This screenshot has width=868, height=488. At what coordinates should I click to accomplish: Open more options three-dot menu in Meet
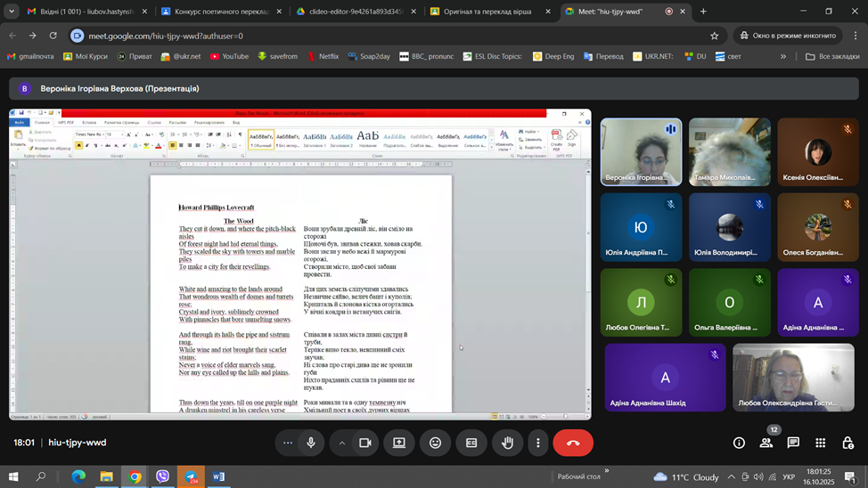[x=537, y=443]
